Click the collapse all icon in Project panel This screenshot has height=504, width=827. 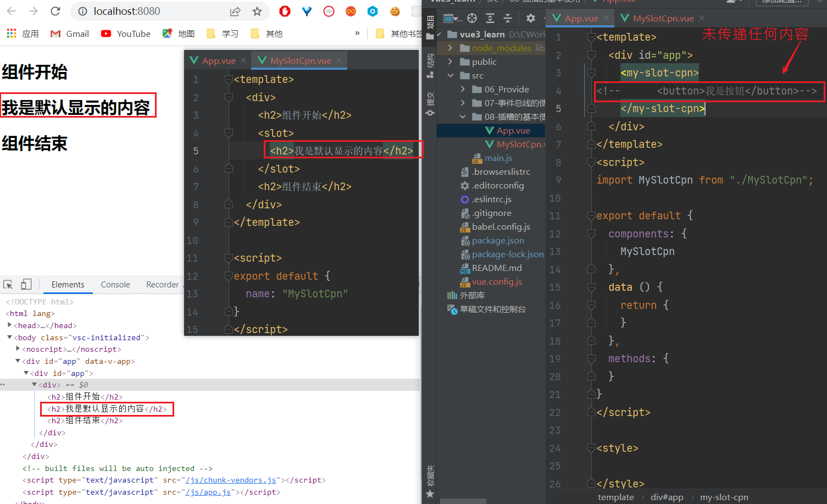pyautogui.click(x=508, y=18)
